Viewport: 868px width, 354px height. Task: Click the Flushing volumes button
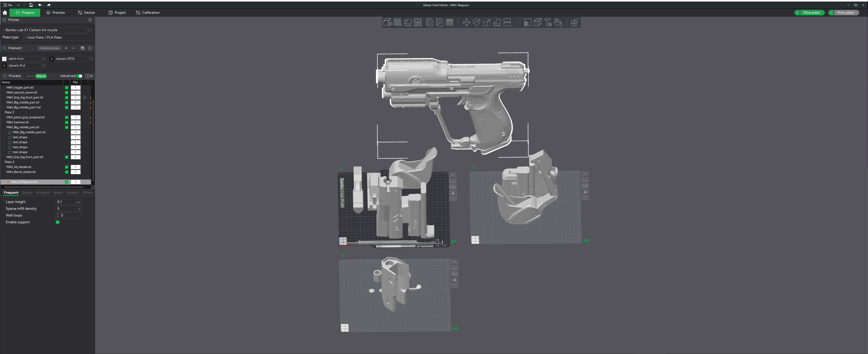tap(49, 48)
